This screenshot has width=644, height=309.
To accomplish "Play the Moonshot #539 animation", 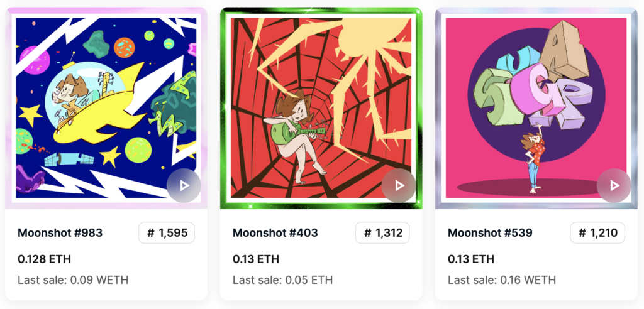I will point(614,185).
